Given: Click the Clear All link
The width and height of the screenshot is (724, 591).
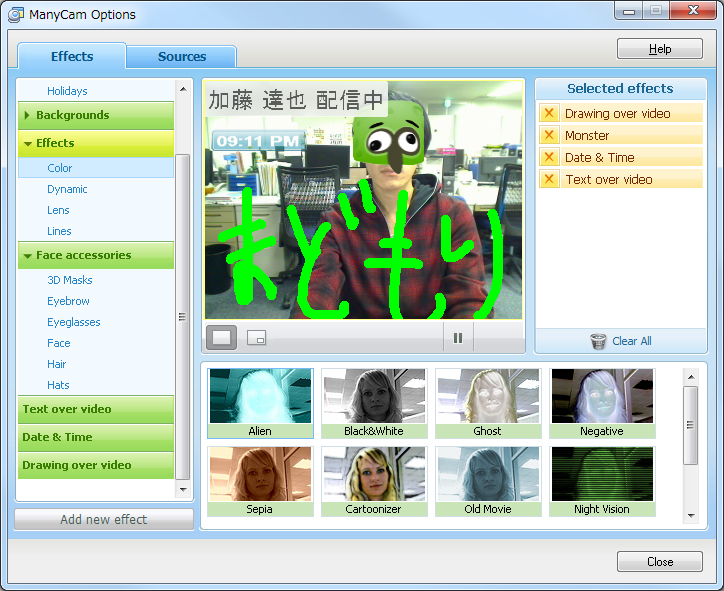Looking at the screenshot, I should point(632,341).
